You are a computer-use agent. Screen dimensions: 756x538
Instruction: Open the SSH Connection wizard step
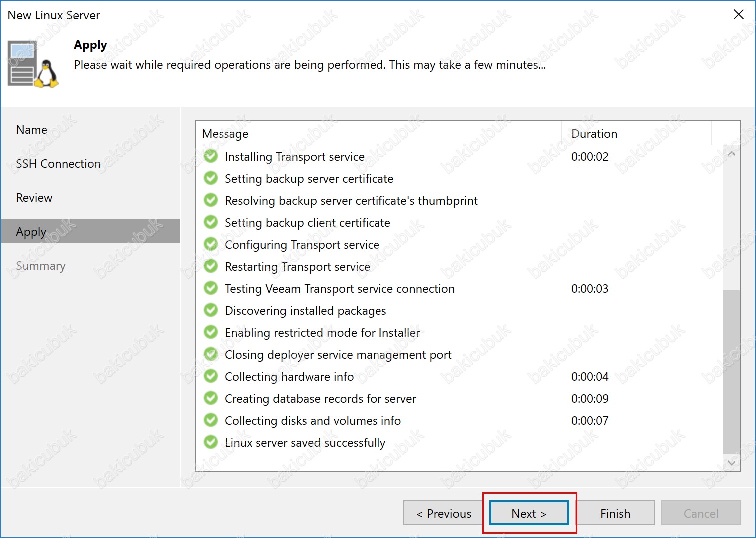click(58, 164)
